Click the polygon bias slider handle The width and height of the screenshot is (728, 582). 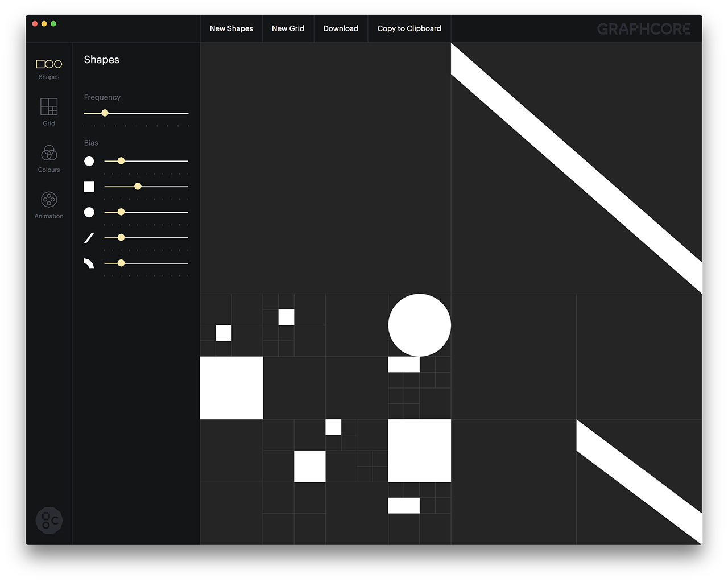[x=121, y=161]
